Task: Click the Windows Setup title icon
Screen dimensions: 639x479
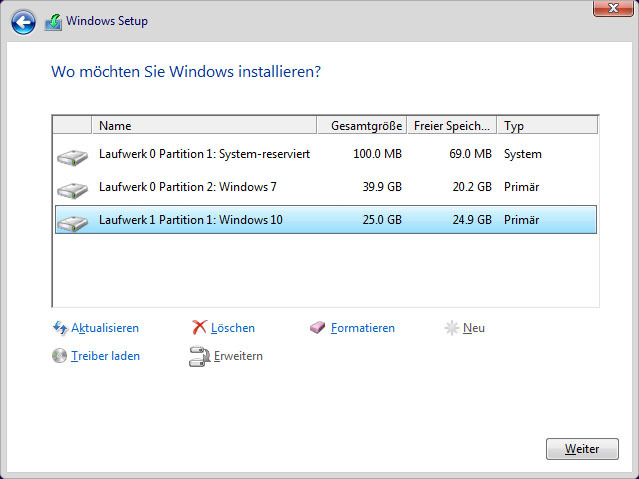Action: [x=53, y=22]
